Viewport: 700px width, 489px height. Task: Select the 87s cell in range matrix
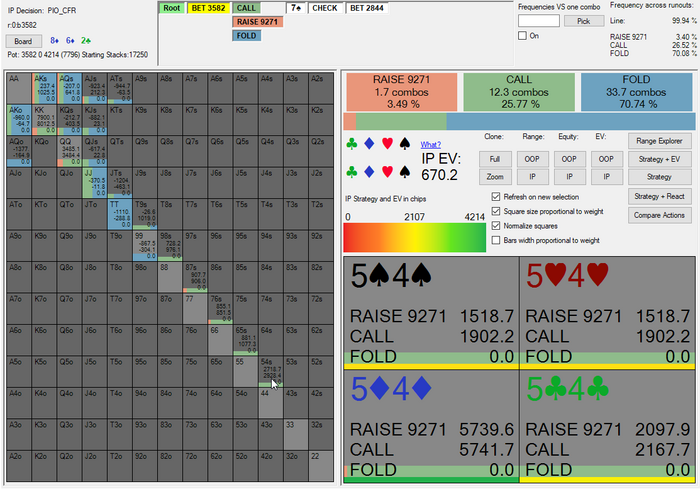point(195,277)
